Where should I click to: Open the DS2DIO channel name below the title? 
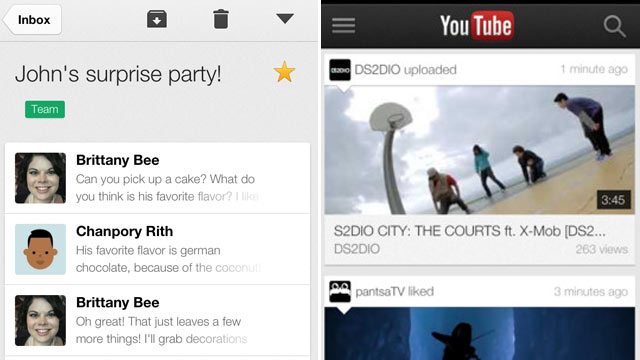[357, 249]
